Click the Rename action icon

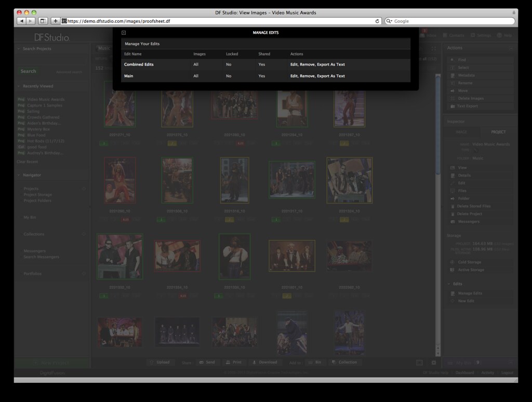[453, 83]
